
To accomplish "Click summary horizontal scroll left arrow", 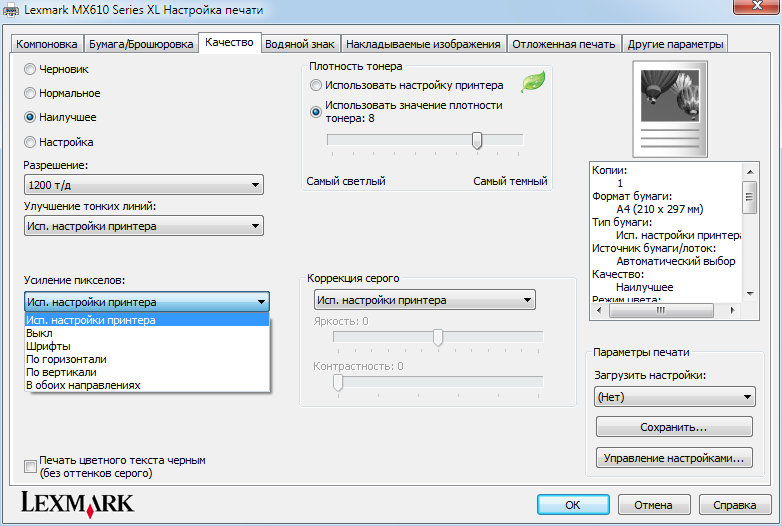I will tap(599, 310).
